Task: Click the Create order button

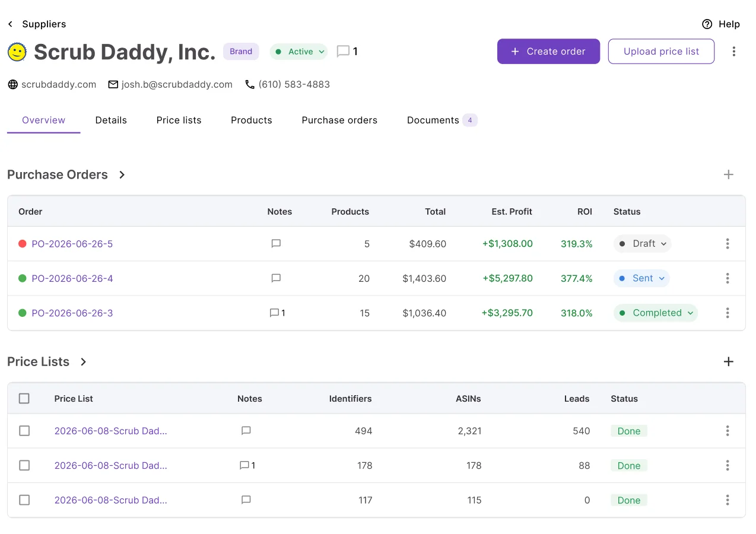Action: click(548, 52)
